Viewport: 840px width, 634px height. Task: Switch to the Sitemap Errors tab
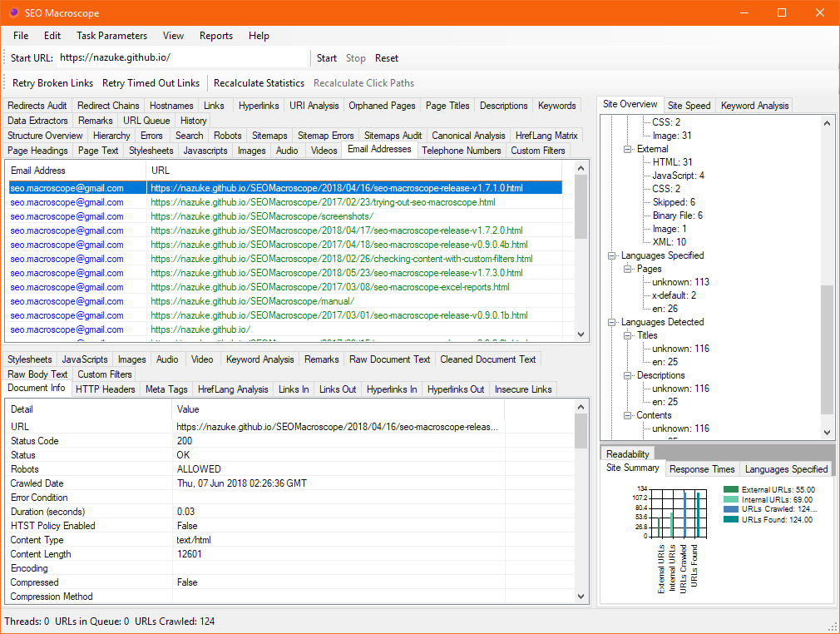pyautogui.click(x=326, y=136)
